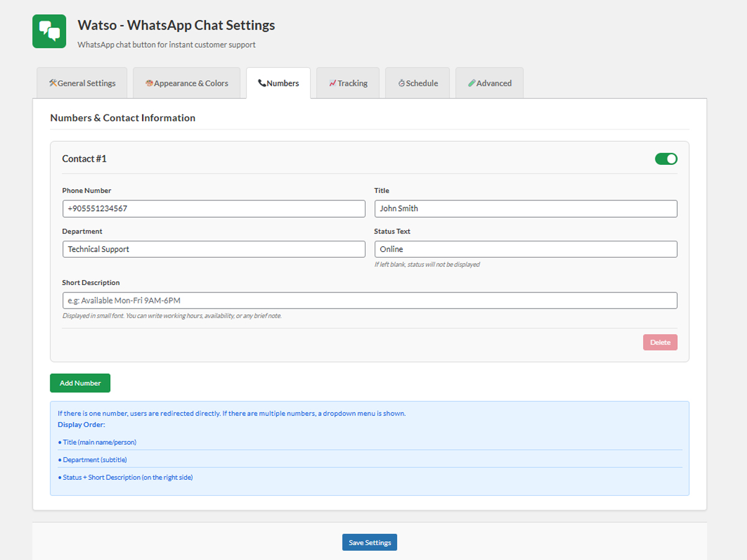747x560 pixels.
Task: Select the Numbers tab
Action: point(278,83)
